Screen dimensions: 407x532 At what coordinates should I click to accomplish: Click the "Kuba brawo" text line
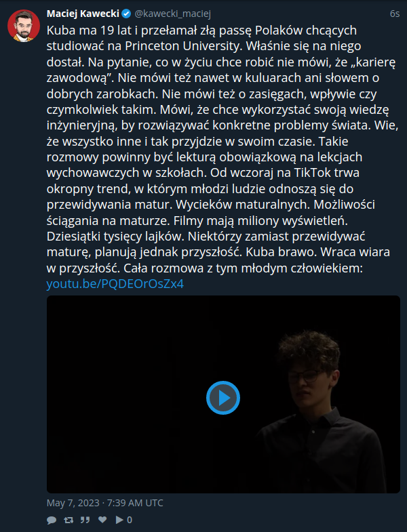coord(282,252)
